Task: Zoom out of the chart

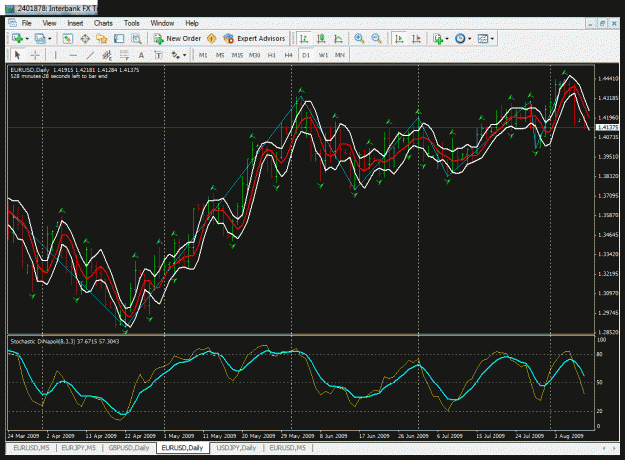Action: (376, 38)
